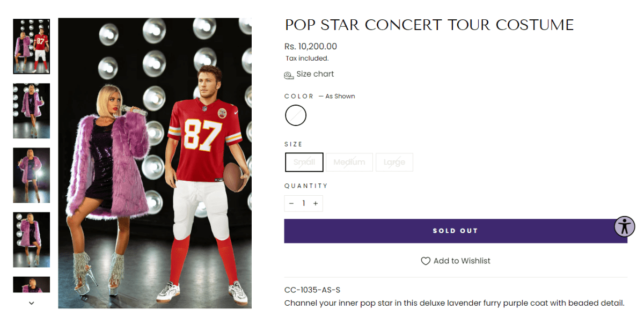Click the size chart ruler icon

tap(289, 74)
